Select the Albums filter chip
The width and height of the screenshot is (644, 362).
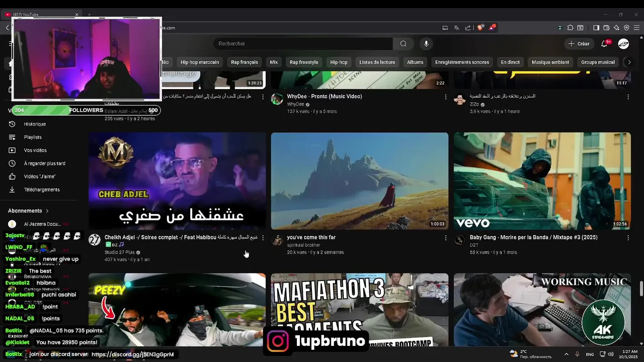(x=415, y=62)
